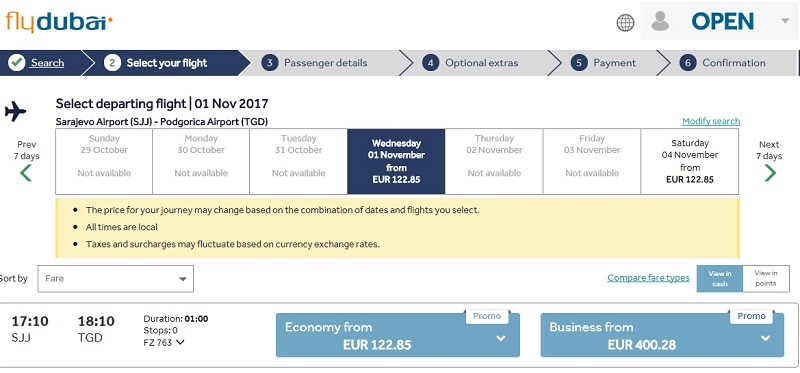Select Saturday 04 November date
800x373 pixels.
pos(689,161)
